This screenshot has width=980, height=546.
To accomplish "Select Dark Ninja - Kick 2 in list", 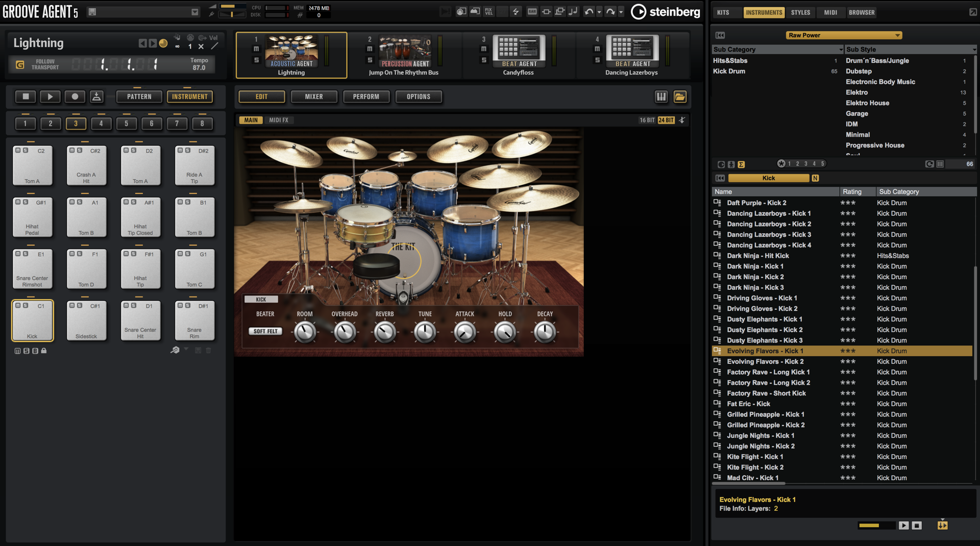I will point(755,277).
